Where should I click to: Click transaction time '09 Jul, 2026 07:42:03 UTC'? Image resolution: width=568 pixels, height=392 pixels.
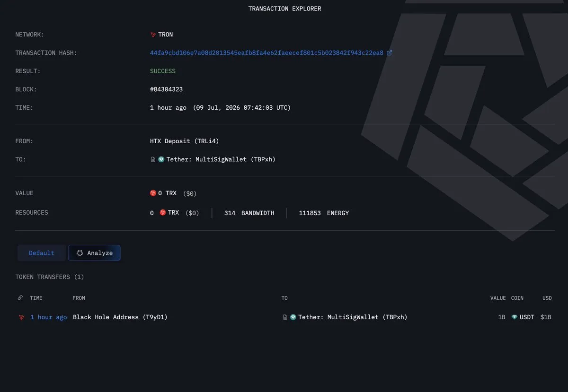pyautogui.click(x=242, y=108)
